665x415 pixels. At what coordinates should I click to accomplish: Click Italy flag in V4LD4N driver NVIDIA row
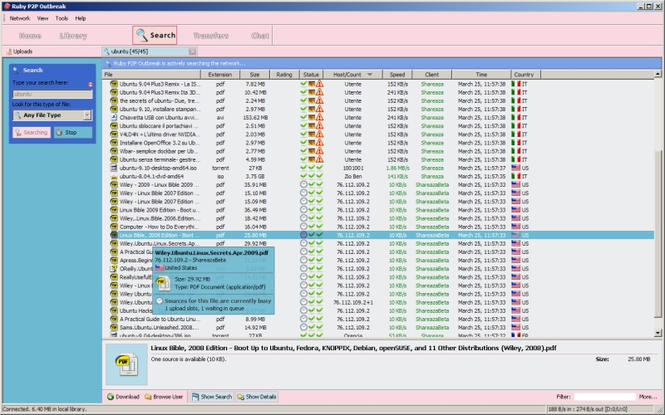516,134
